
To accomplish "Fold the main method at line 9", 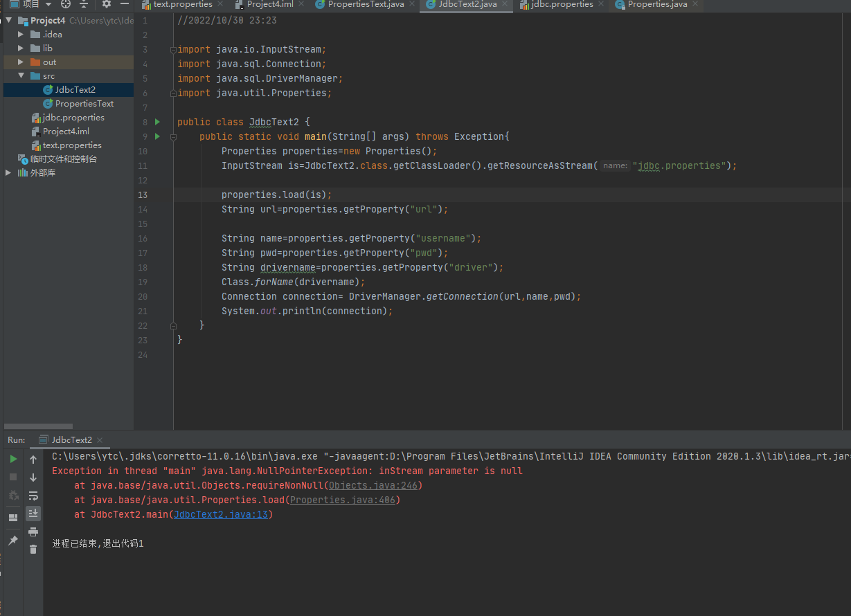I will (x=172, y=136).
